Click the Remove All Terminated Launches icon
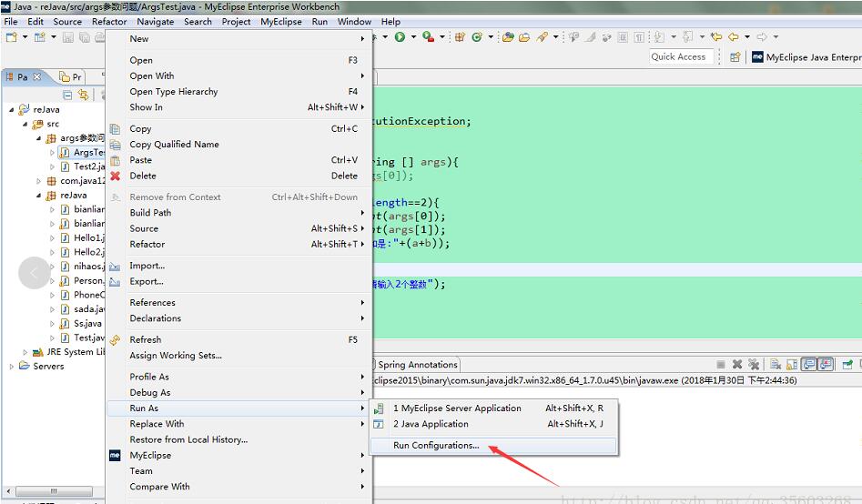 tap(754, 364)
